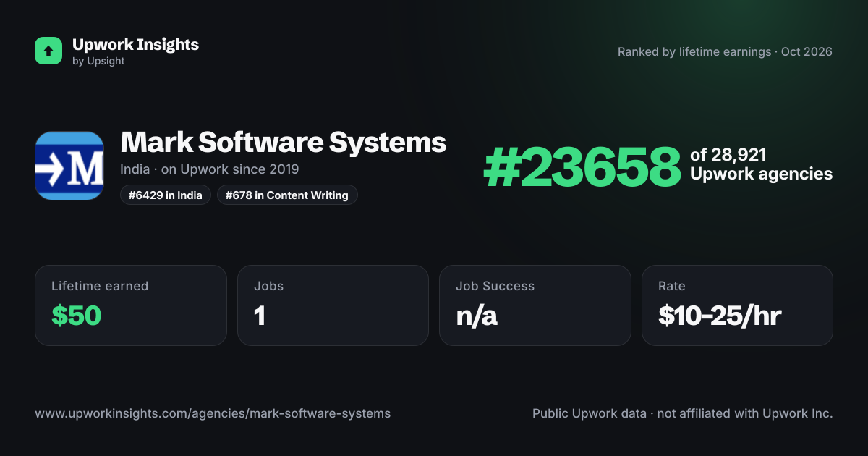Click the Lifetime earned label
868x456 pixels.
coord(100,286)
